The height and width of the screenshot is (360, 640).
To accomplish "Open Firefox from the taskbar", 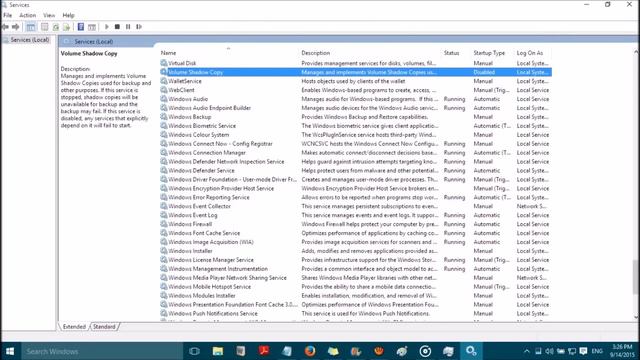I will coord(310,351).
